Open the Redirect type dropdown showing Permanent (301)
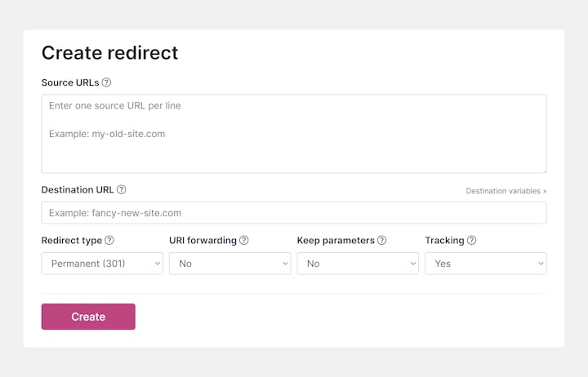Image resolution: width=588 pixels, height=377 pixels. tap(102, 264)
